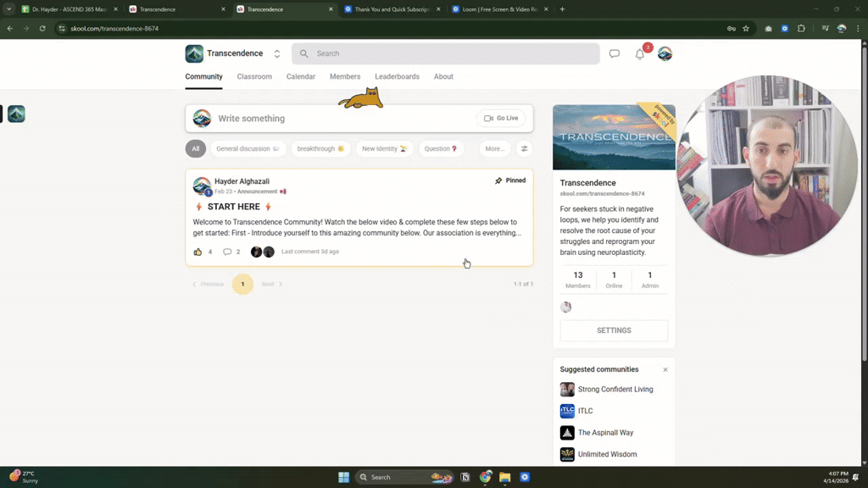Image resolution: width=868 pixels, height=488 pixels.
Task: Open Unlimited Wisdom community
Action: click(x=598, y=454)
